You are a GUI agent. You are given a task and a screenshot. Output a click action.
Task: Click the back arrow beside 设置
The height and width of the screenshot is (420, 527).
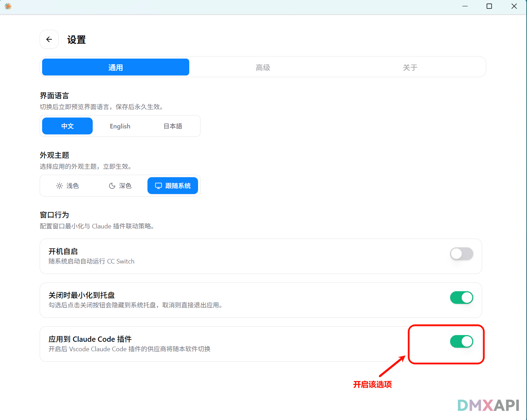[x=49, y=39]
